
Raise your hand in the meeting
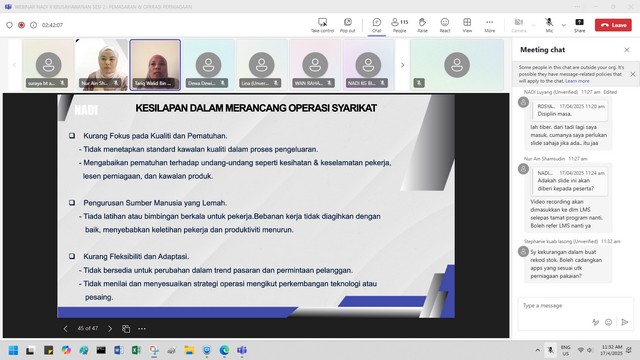coord(422,25)
